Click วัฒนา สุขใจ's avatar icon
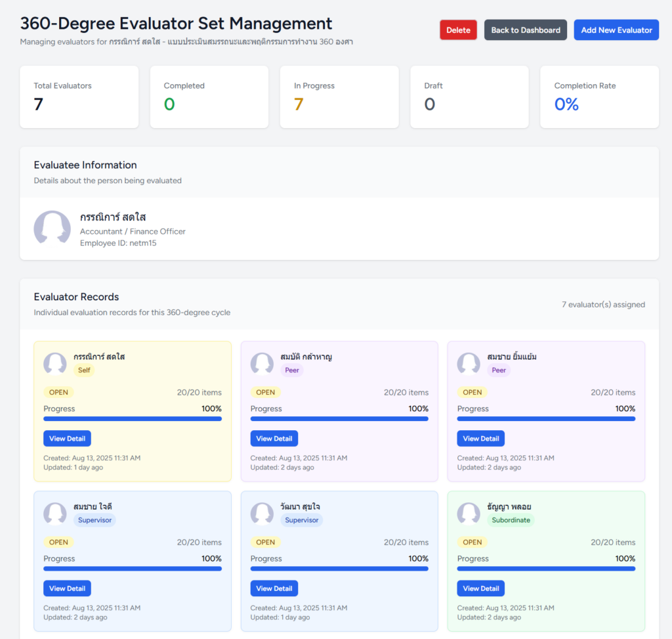672x639 pixels. 262,514
